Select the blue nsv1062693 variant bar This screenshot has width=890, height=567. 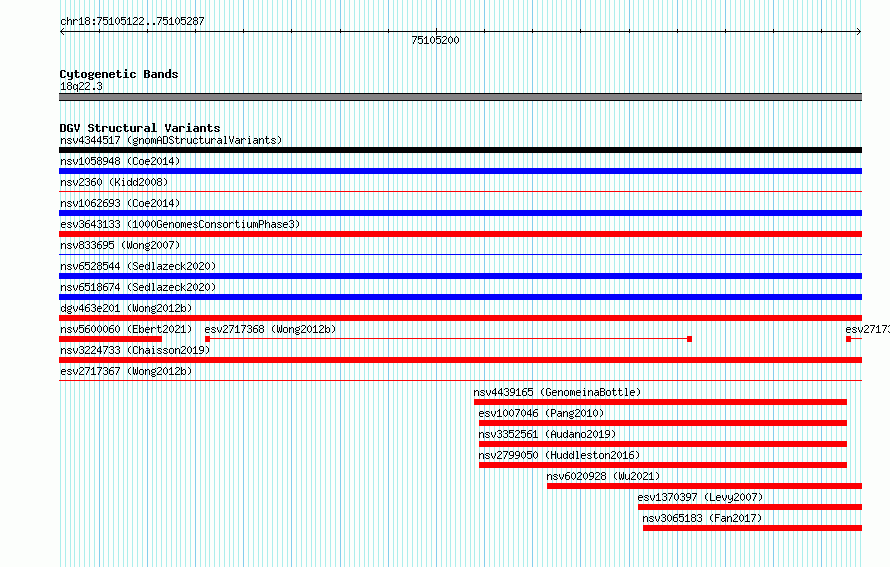tap(460, 213)
